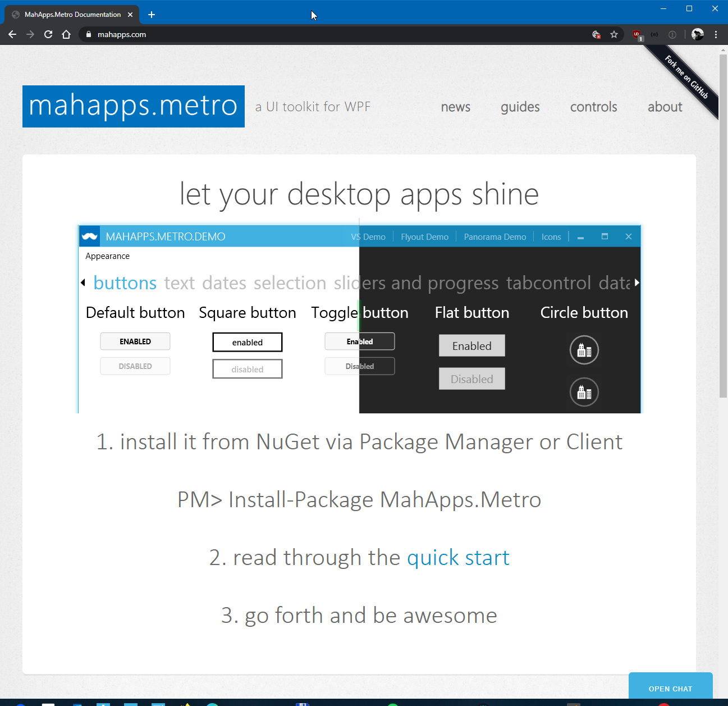Toggle the Enabled toggle button in demo
The width and height of the screenshot is (728, 706).
pyautogui.click(x=360, y=341)
